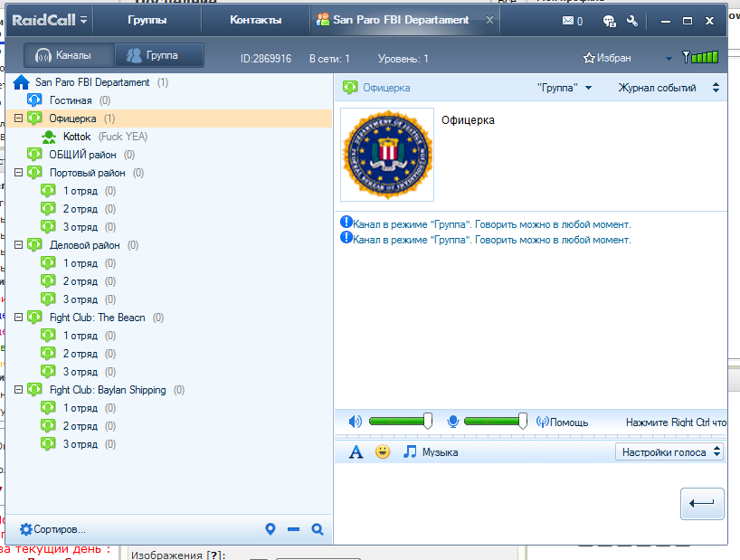Join 3 отряд under Fight Club: The Beacn
The image size is (740, 560).
point(81,372)
